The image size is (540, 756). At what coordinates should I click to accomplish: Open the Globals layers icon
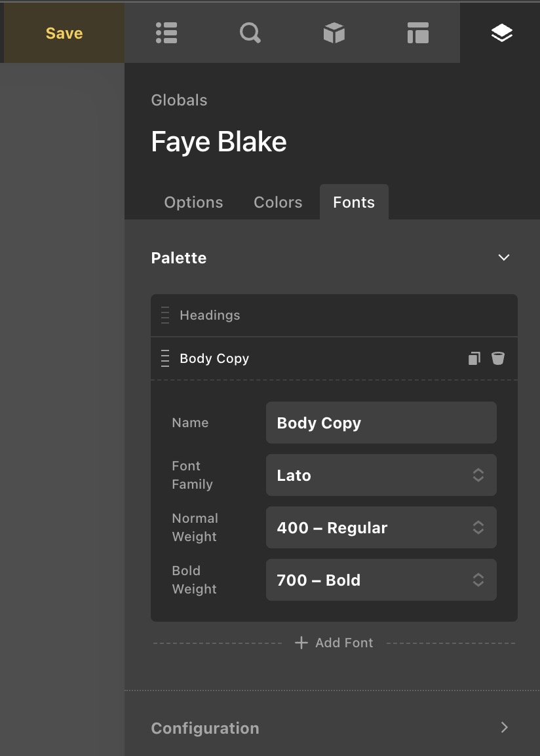[x=501, y=33]
